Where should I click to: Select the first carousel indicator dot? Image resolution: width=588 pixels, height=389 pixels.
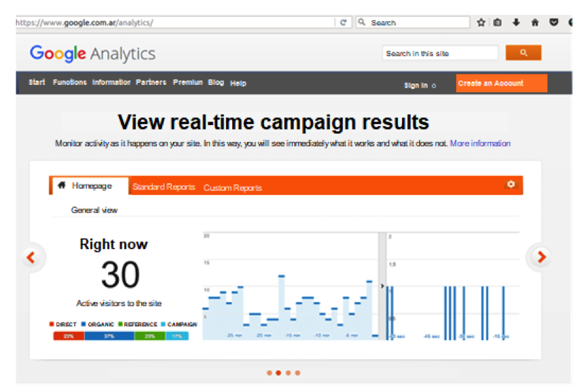click(270, 373)
